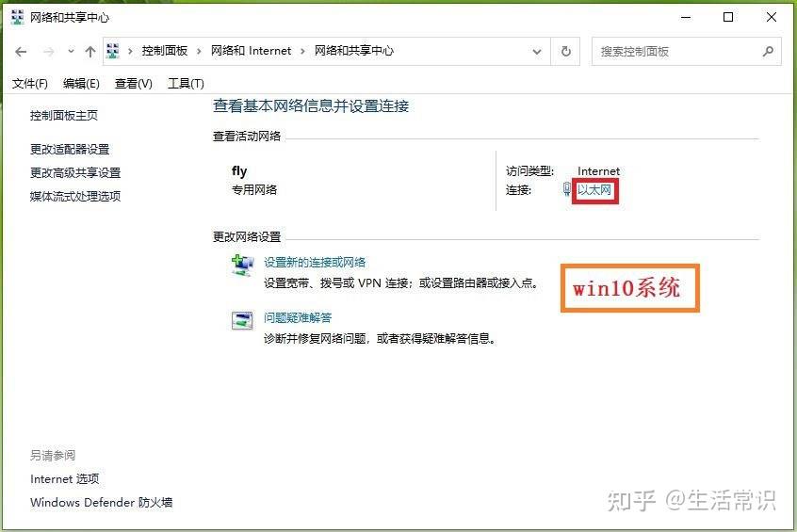Open the 控制面板 breadcrumb
The height and width of the screenshot is (532, 797).
coord(165,51)
